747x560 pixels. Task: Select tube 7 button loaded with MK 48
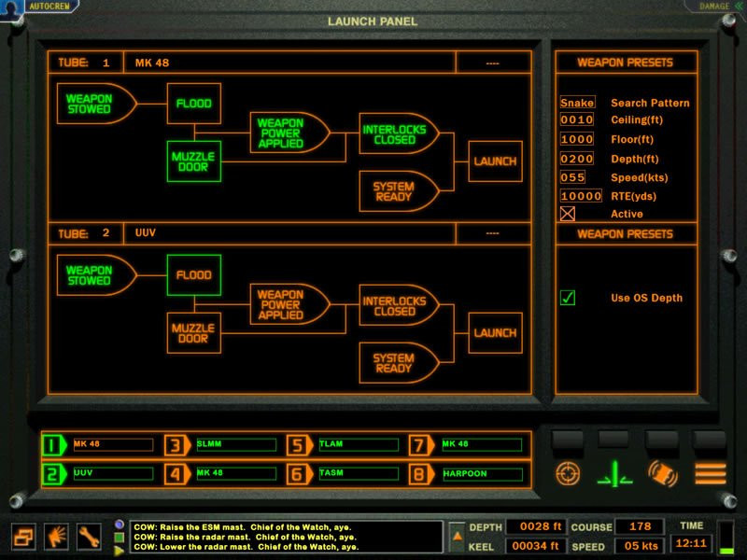pos(422,445)
